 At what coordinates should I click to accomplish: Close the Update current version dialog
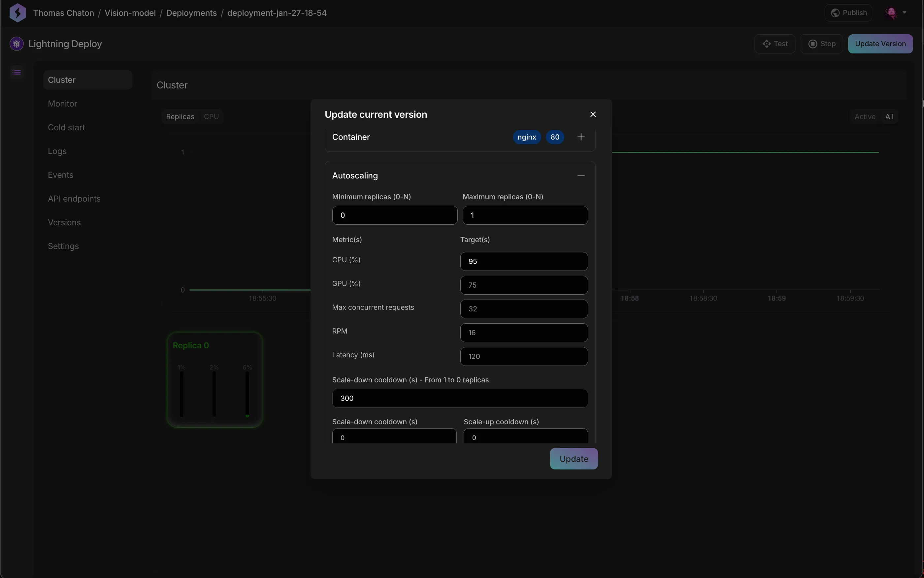click(x=593, y=115)
